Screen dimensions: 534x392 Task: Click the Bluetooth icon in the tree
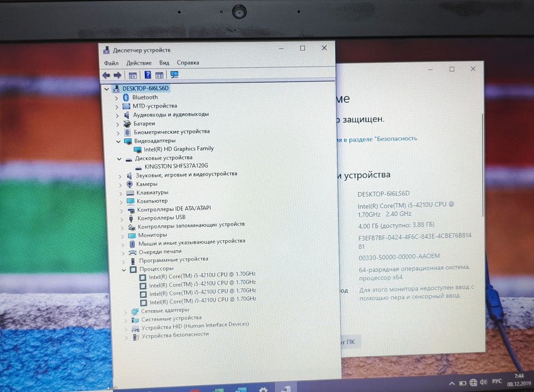[x=126, y=97]
